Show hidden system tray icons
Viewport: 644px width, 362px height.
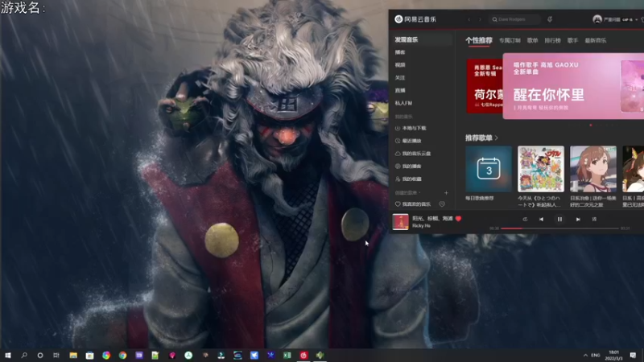tap(585, 356)
